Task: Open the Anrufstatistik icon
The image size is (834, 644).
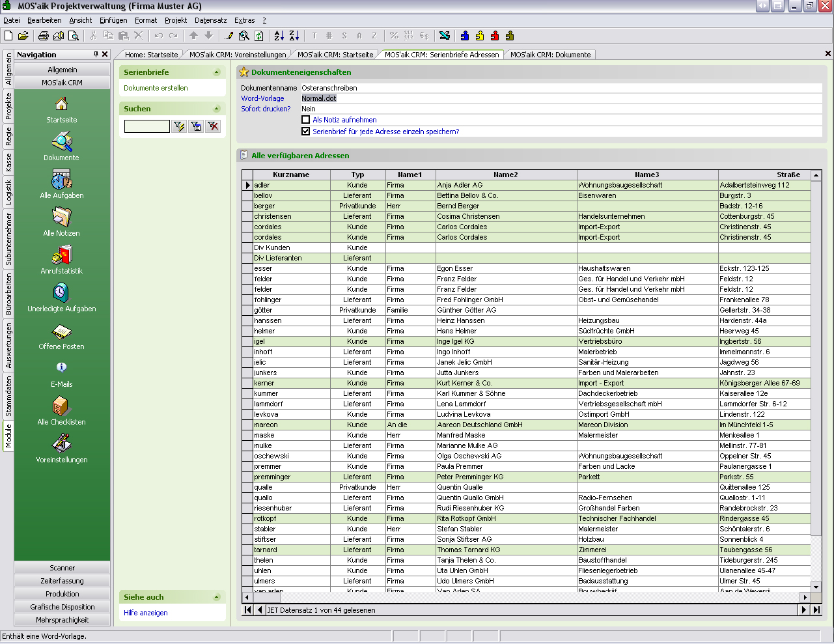Action: coord(61,255)
